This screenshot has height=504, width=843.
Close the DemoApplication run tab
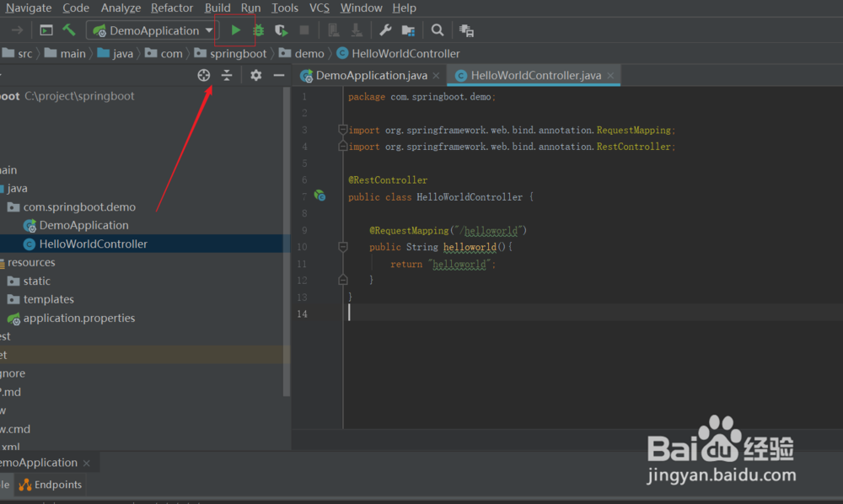[87, 464]
